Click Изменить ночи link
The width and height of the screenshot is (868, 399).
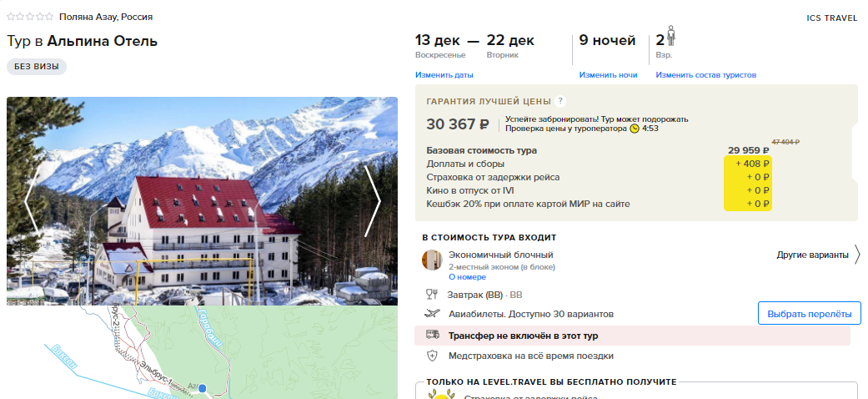(608, 75)
